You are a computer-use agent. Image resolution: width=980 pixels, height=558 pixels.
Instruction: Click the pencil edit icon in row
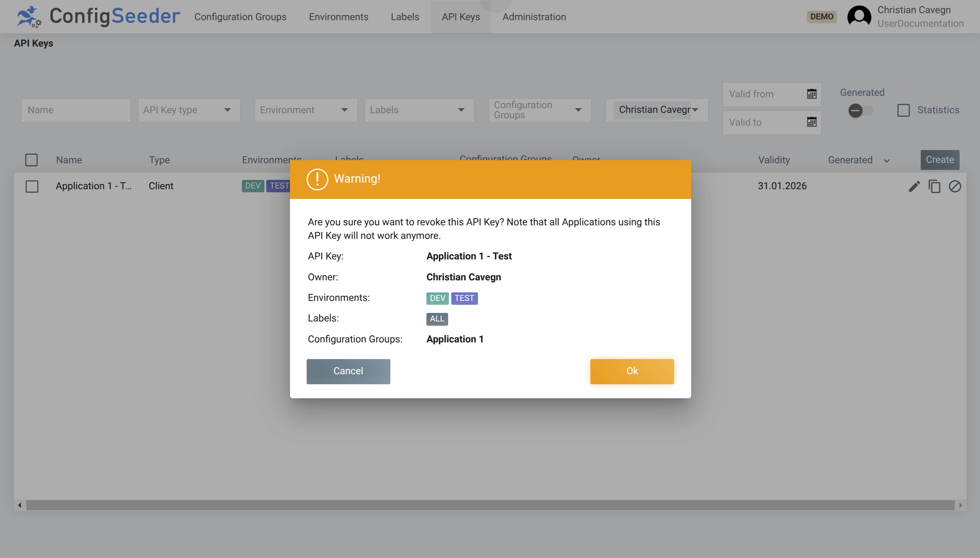[914, 187]
